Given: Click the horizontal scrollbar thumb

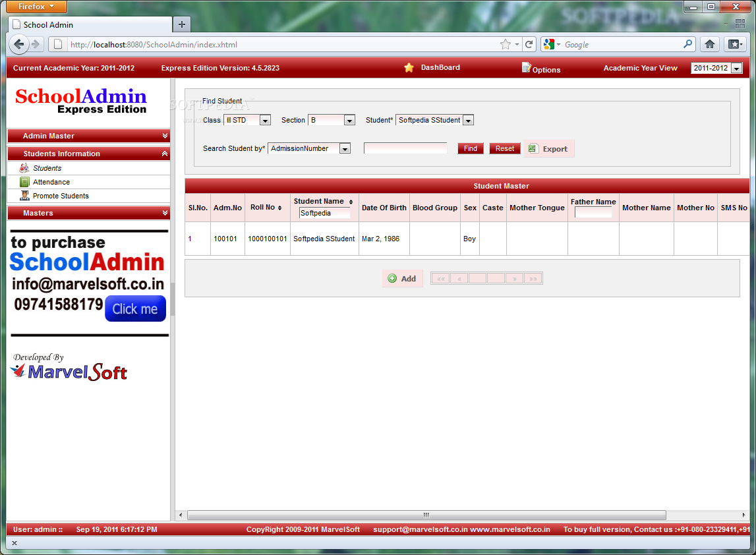Looking at the screenshot, I should [426, 515].
